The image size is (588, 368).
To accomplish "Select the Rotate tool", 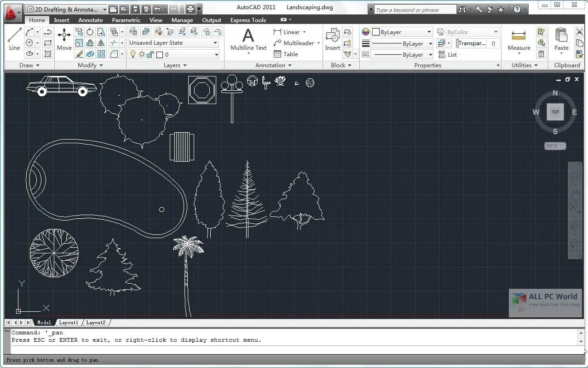I will pyautogui.click(x=90, y=32).
